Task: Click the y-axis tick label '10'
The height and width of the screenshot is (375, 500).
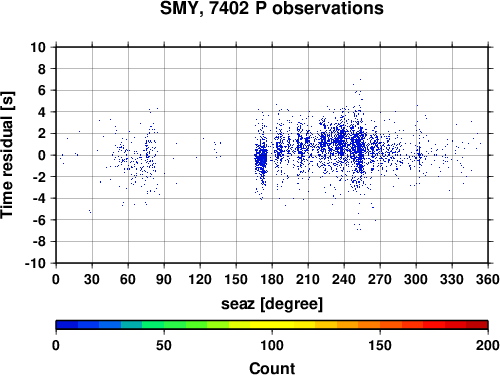Action: pos(38,47)
